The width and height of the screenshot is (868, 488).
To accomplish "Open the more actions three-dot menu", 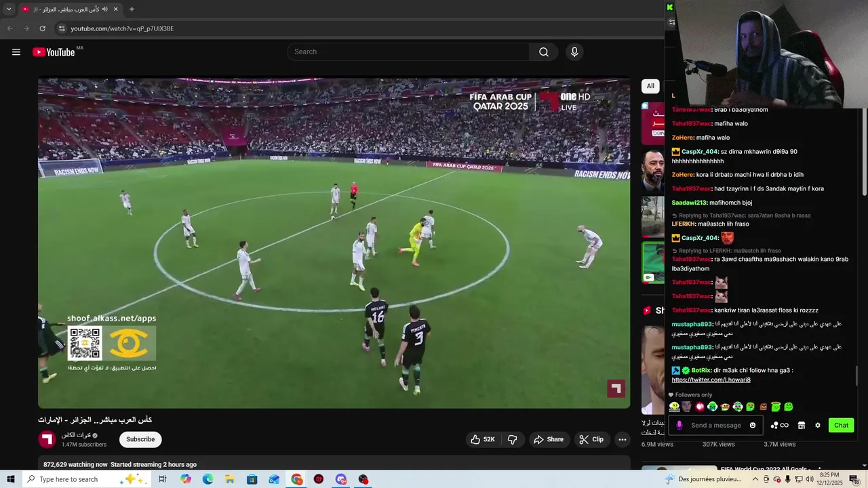I will 622,439.
